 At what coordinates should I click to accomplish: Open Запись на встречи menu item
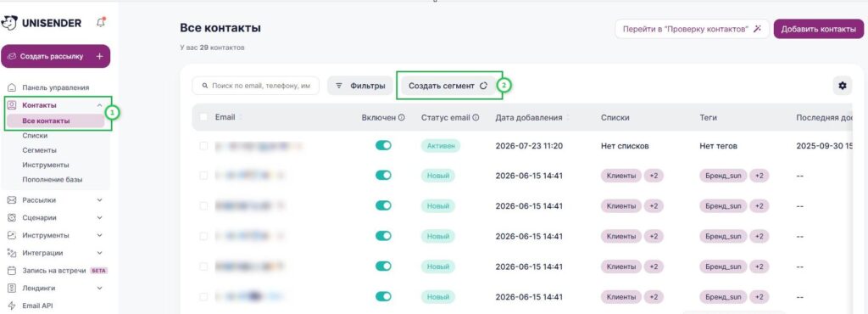(x=54, y=271)
